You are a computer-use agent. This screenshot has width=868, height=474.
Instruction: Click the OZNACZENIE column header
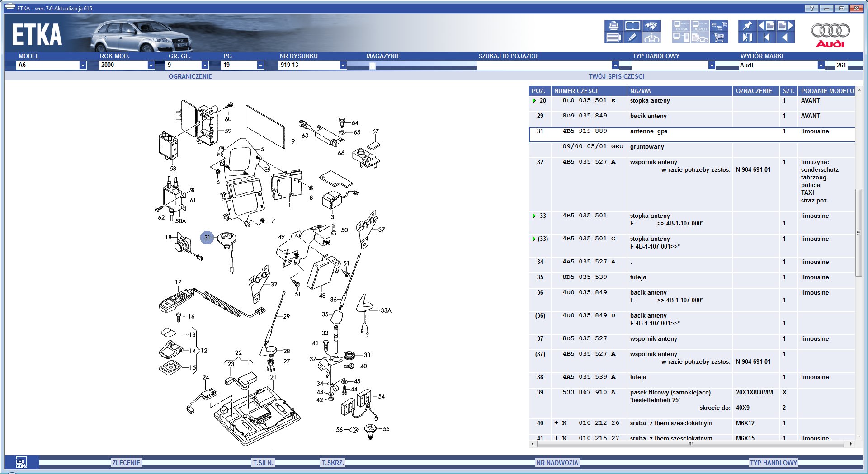[756, 91]
